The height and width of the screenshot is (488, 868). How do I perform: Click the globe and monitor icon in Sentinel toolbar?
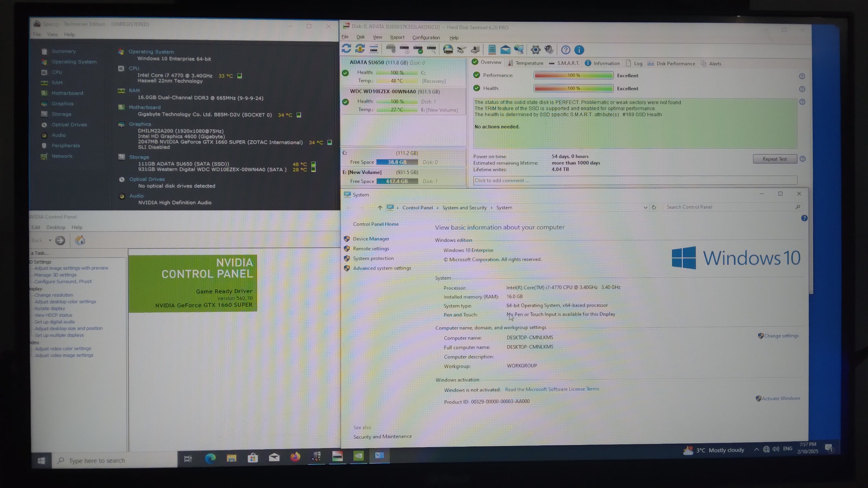519,50
